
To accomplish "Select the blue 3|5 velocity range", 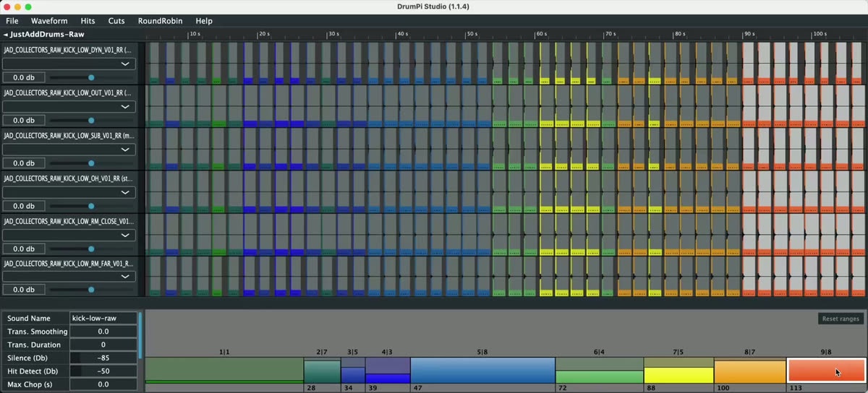I will (353, 370).
